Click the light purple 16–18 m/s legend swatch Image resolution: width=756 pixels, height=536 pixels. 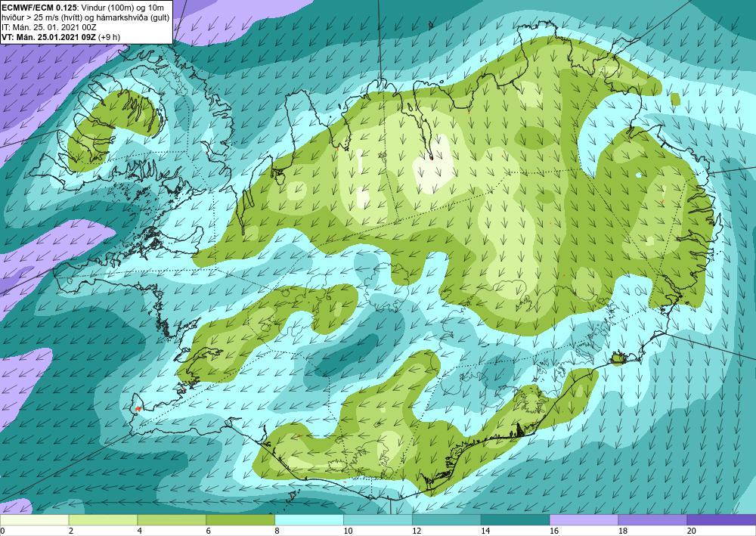(x=584, y=519)
